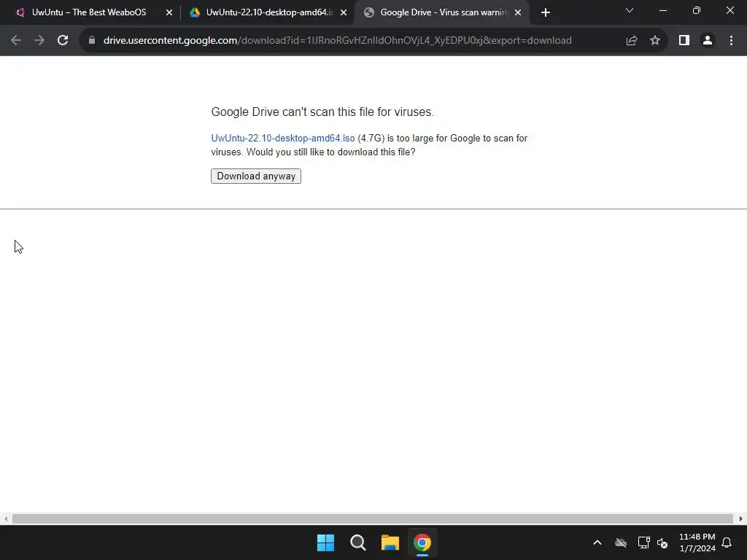Expand the tab search dropdown

click(x=630, y=10)
